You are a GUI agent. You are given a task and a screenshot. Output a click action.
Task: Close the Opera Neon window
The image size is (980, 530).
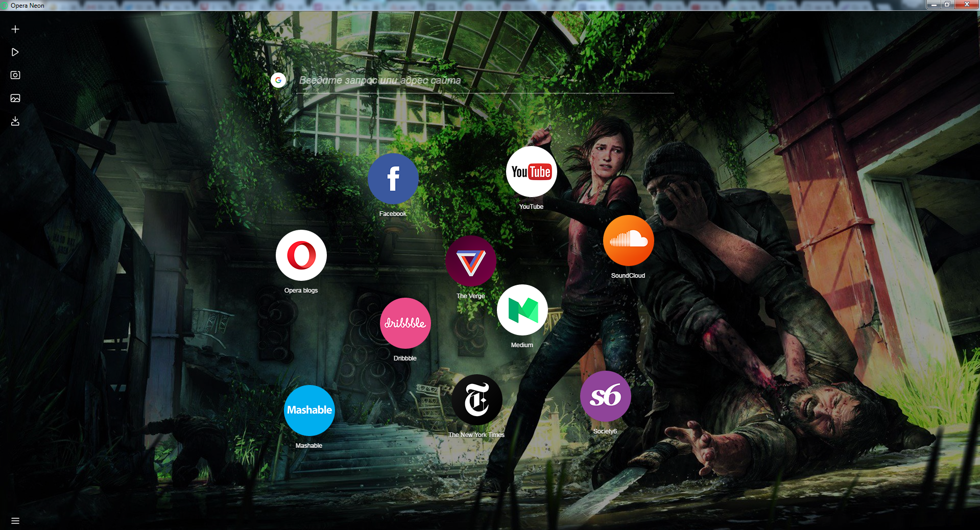966,5
